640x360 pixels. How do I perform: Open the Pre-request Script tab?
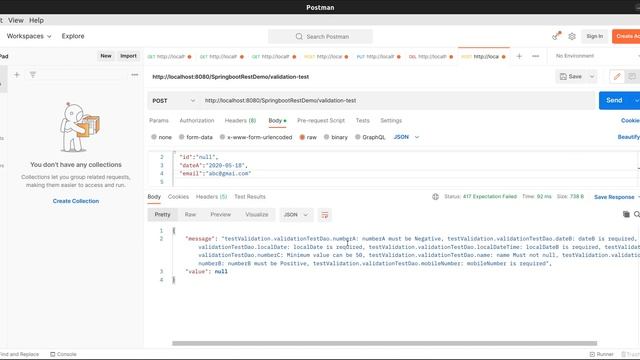(321, 120)
